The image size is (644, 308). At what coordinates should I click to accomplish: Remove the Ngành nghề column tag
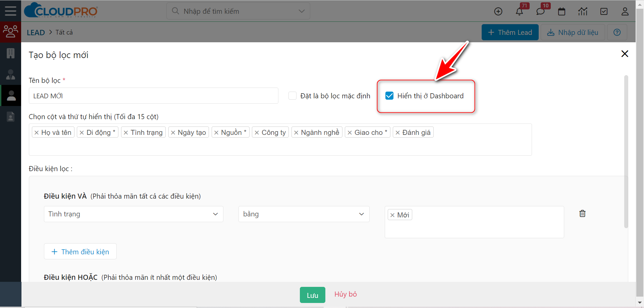coord(296,133)
